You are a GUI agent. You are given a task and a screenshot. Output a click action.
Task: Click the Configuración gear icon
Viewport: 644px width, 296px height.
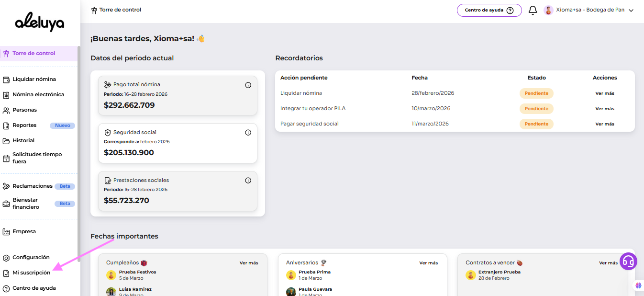(6, 258)
